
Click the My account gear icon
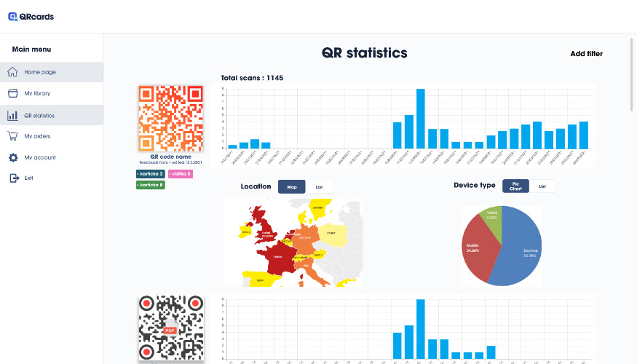pyautogui.click(x=13, y=158)
